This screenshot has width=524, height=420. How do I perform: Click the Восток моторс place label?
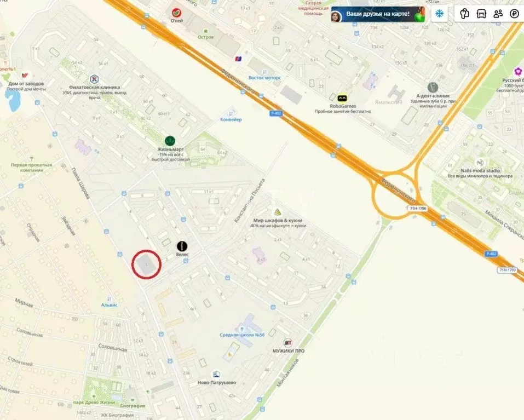[264, 78]
